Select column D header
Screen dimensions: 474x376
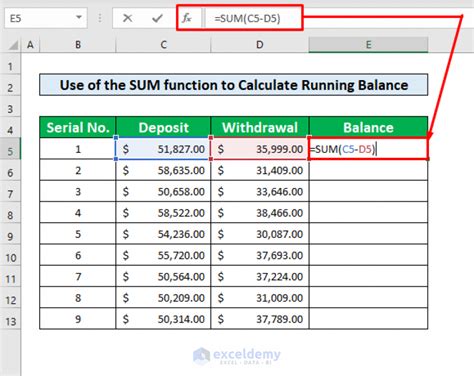coord(260,45)
